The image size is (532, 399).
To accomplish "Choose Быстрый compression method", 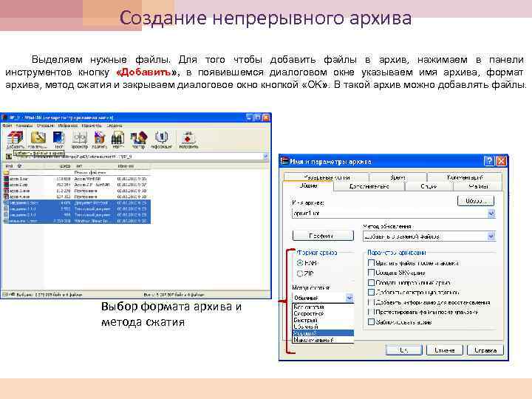I will pos(323,320).
